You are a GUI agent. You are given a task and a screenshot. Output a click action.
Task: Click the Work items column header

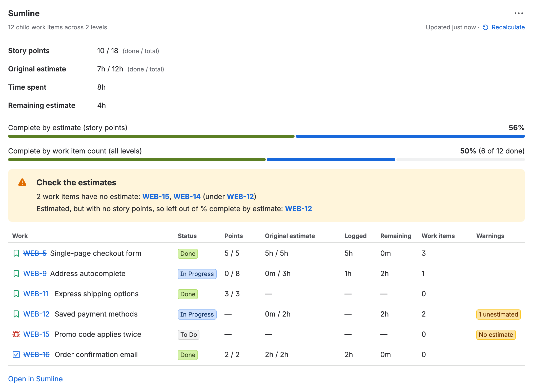pyautogui.click(x=438, y=236)
